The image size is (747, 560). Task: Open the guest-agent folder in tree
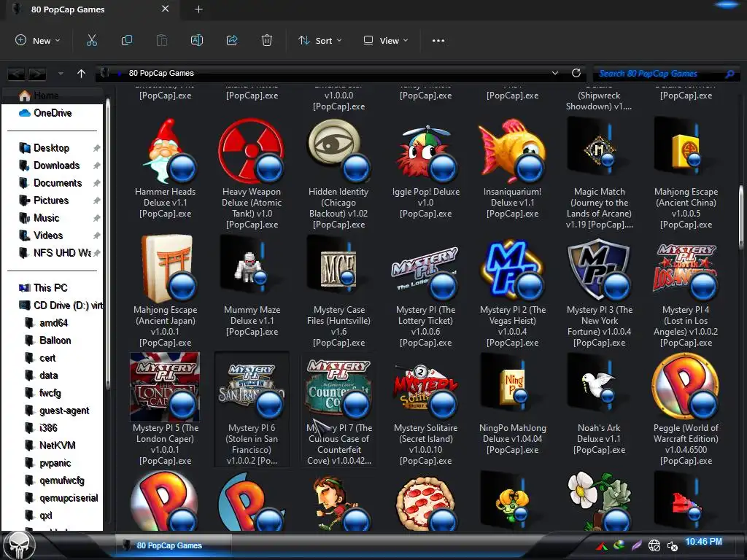point(64,411)
